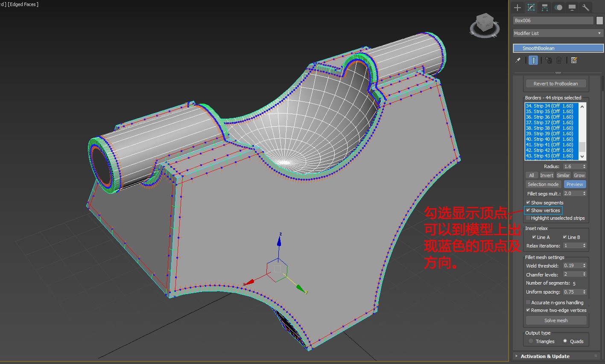
Task: Click the Revert to ProBoolean button
Action: [x=555, y=84]
